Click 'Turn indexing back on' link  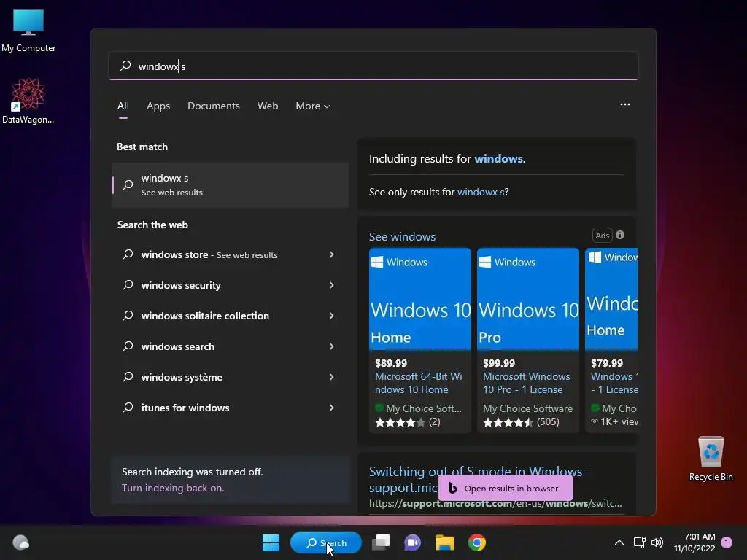coord(172,488)
